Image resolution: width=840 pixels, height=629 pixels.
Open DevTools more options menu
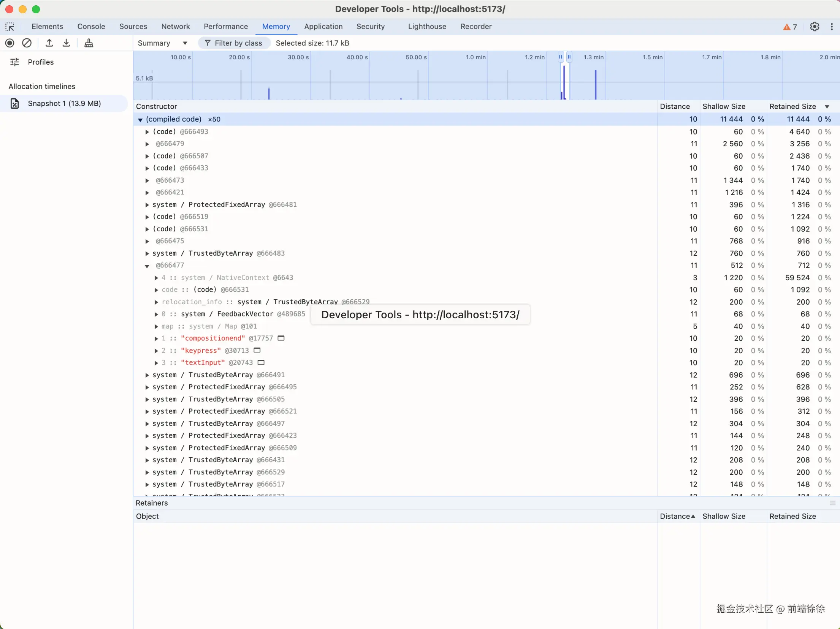[x=831, y=27]
